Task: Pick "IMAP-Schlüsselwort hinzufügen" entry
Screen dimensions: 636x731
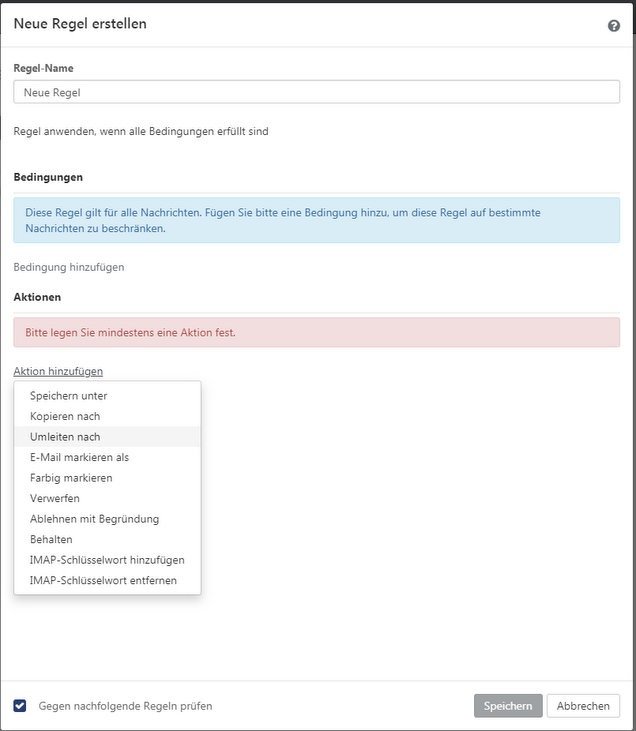Action: click(107, 560)
